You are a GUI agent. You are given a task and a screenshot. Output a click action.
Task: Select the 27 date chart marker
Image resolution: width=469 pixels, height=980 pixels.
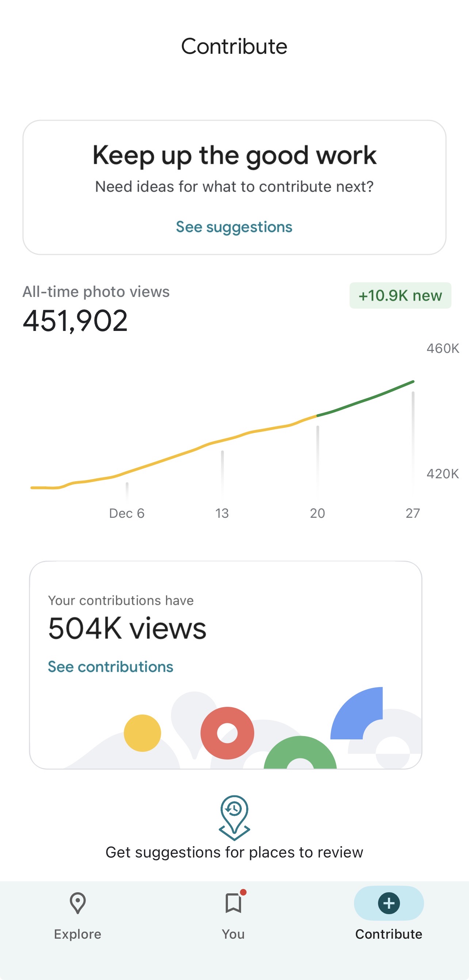pos(413,513)
